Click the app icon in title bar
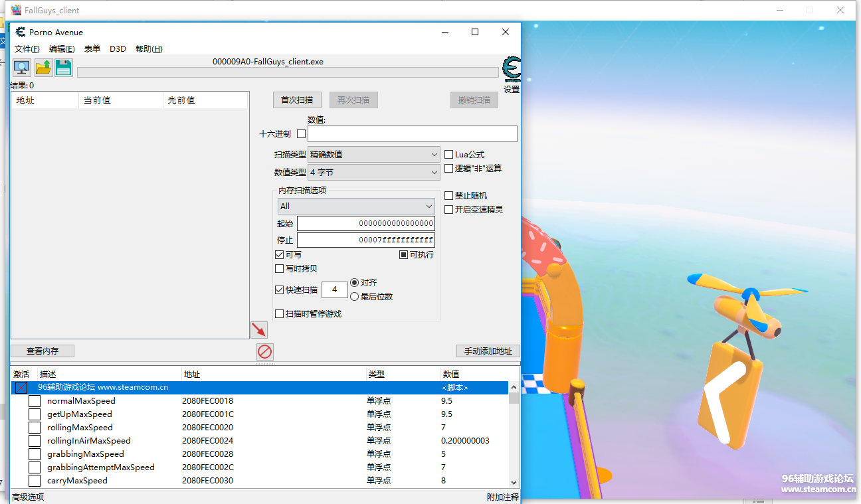Screen dimensions: 861x504 21,32
